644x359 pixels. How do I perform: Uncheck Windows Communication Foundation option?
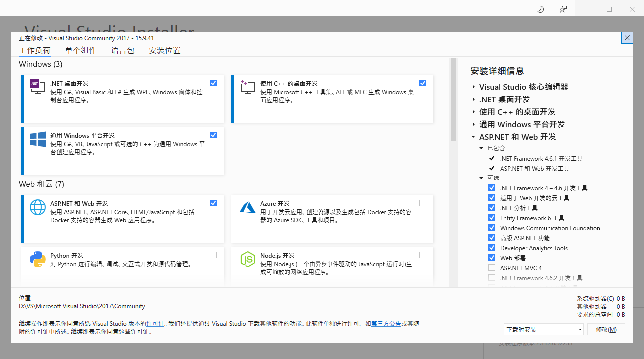(492, 228)
